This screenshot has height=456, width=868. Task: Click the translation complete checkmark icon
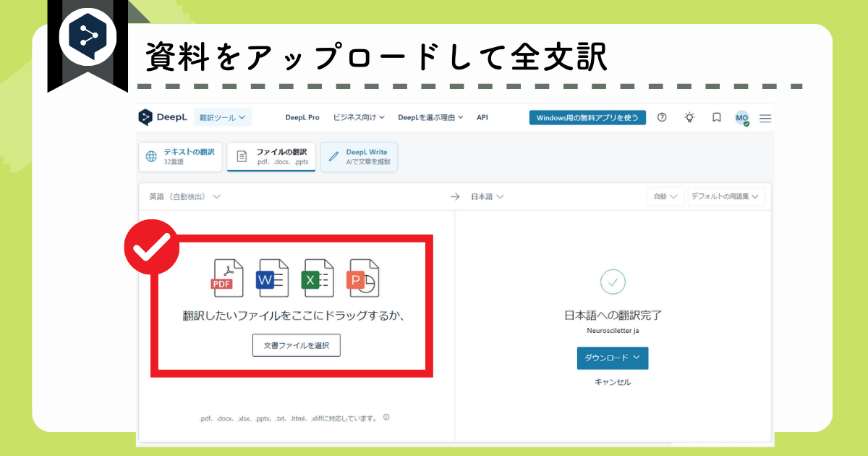613,281
